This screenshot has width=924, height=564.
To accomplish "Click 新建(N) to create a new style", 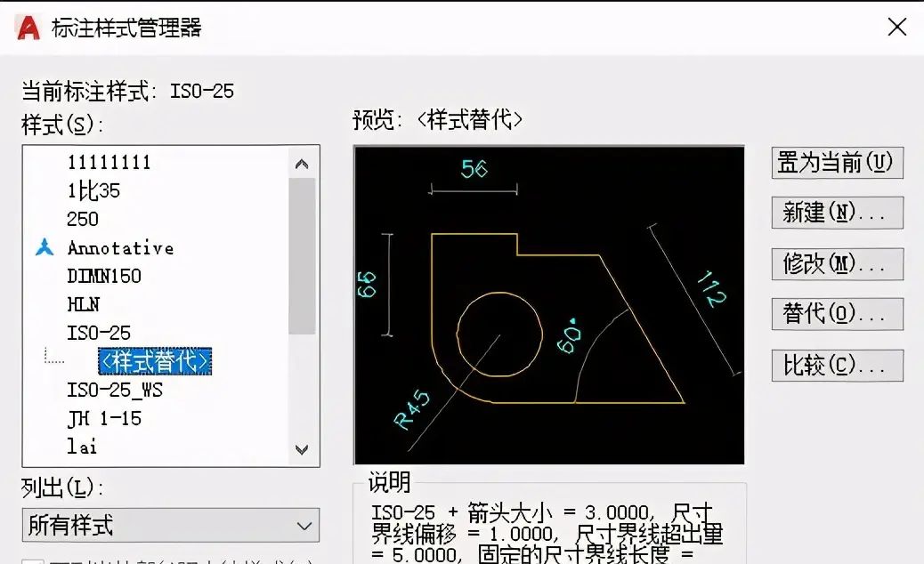I will (836, 213).
